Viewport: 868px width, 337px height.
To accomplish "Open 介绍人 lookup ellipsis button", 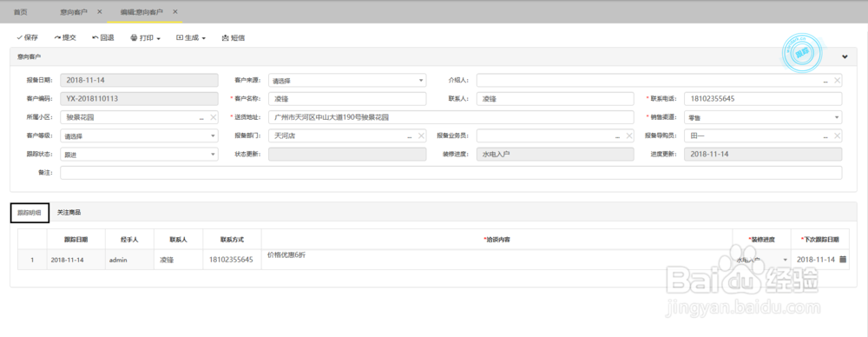I will coord(826,81).
